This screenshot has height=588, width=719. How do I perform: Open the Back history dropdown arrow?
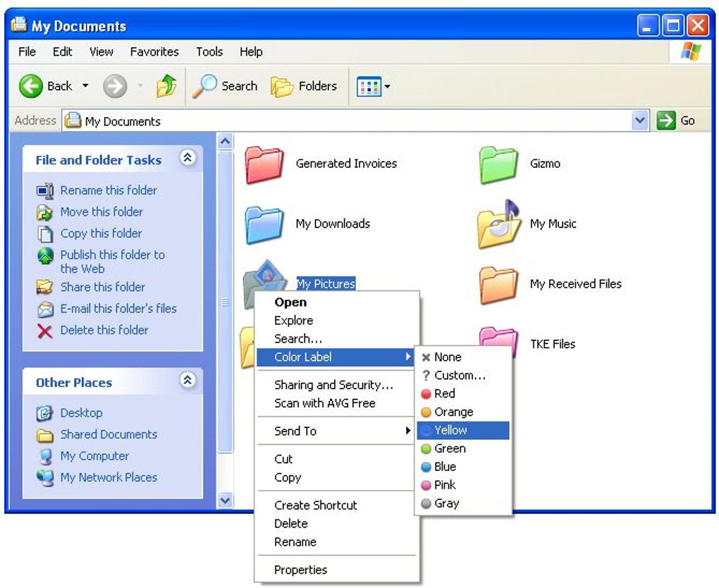[x=85, y=86]
